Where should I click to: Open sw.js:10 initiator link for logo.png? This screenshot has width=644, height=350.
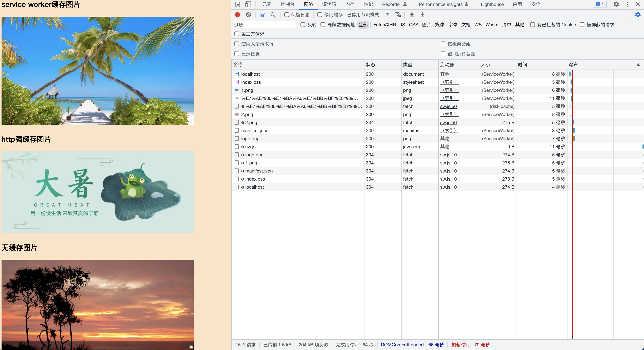[x=448, y=155]
